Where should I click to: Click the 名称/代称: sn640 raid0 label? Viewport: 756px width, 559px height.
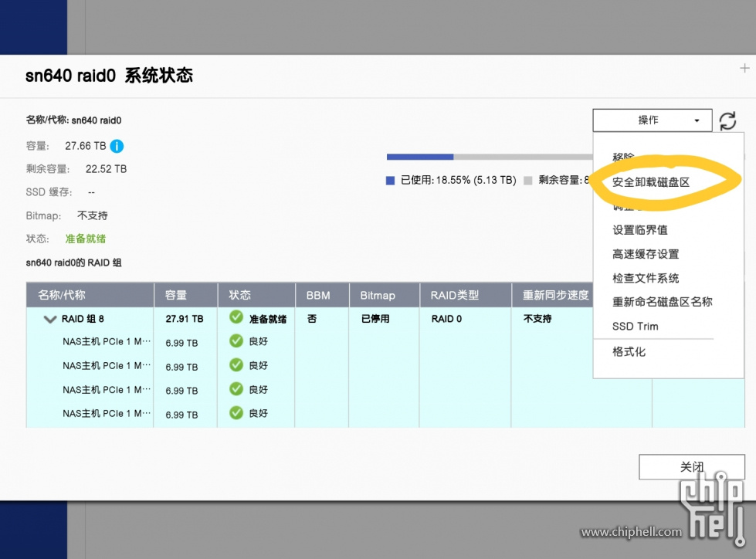coord(74,120)
